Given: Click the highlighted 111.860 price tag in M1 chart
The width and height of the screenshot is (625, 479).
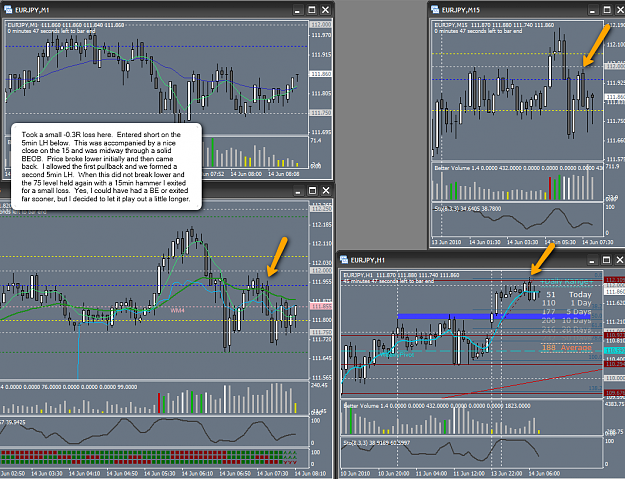Looking at the screenshot, I should (321, 74).
